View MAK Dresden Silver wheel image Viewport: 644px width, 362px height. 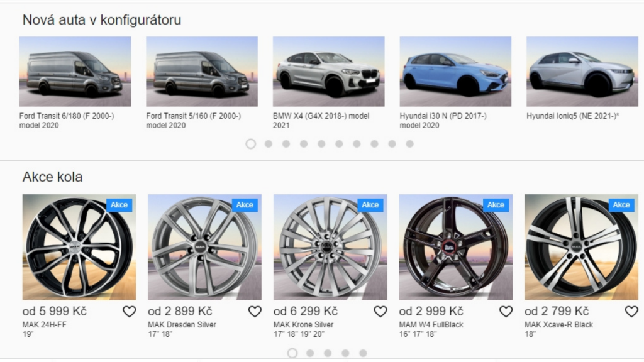tap(205, 247)
